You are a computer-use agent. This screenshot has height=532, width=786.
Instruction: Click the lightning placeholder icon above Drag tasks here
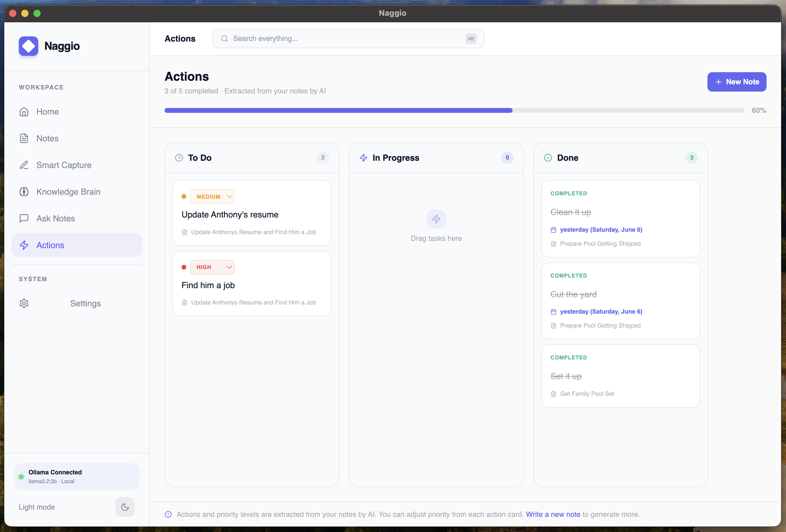(436, 219)
